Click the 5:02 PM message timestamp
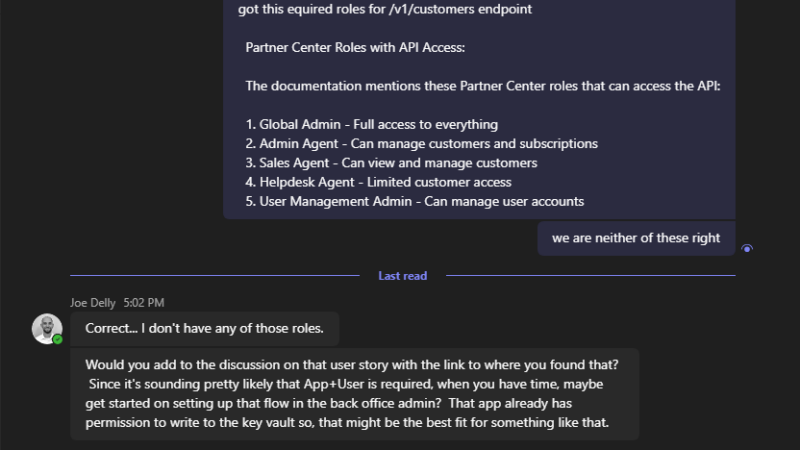 (x=144, y=302)
